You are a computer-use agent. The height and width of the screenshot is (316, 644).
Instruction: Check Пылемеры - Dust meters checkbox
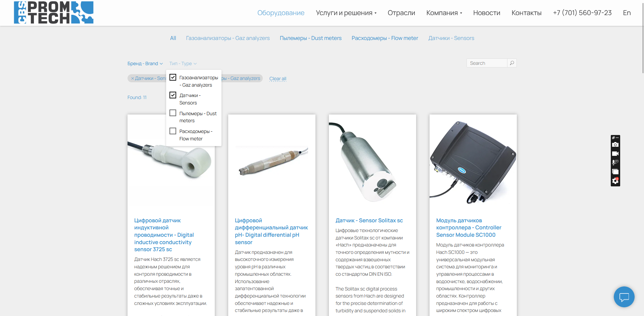tap(173, 113)
